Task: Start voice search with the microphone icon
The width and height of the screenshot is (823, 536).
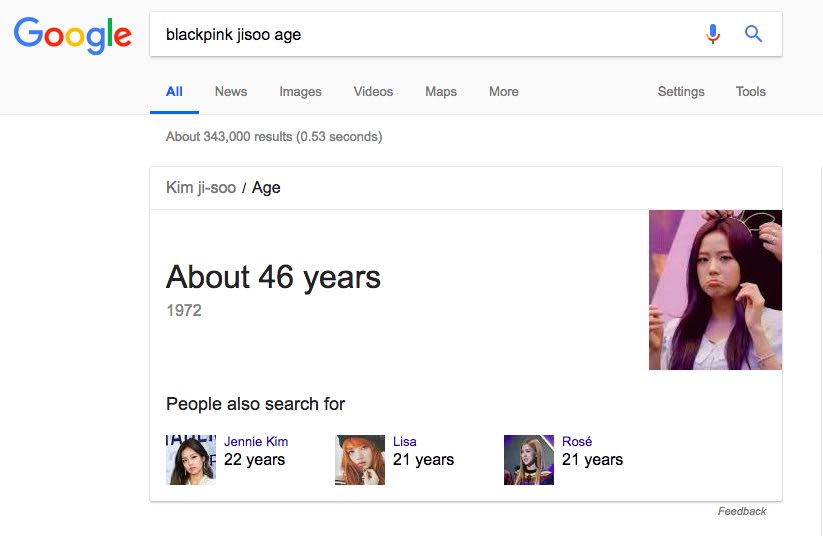Action: 712,34
